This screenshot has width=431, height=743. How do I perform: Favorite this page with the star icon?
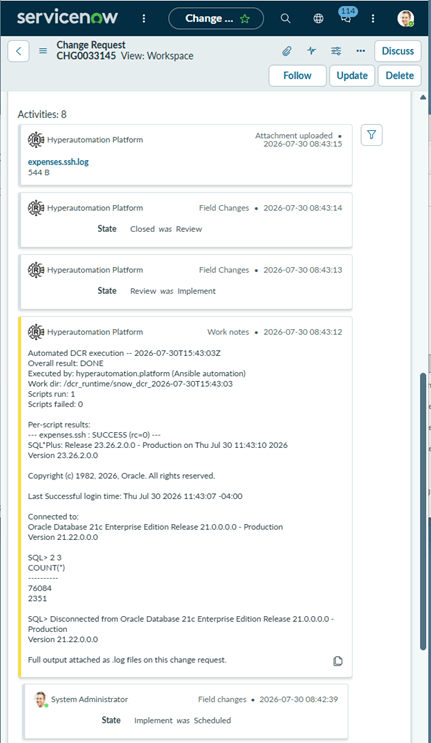(x=245, y=19)
